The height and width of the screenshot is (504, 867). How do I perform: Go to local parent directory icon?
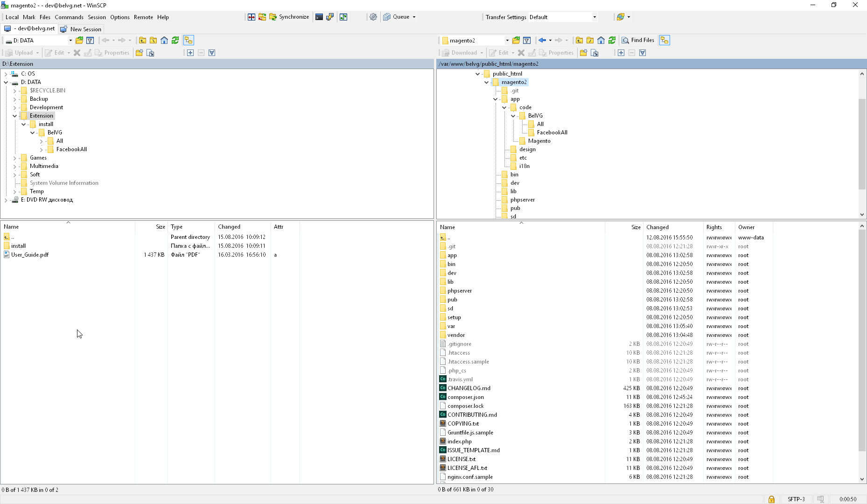pos(142,40)
